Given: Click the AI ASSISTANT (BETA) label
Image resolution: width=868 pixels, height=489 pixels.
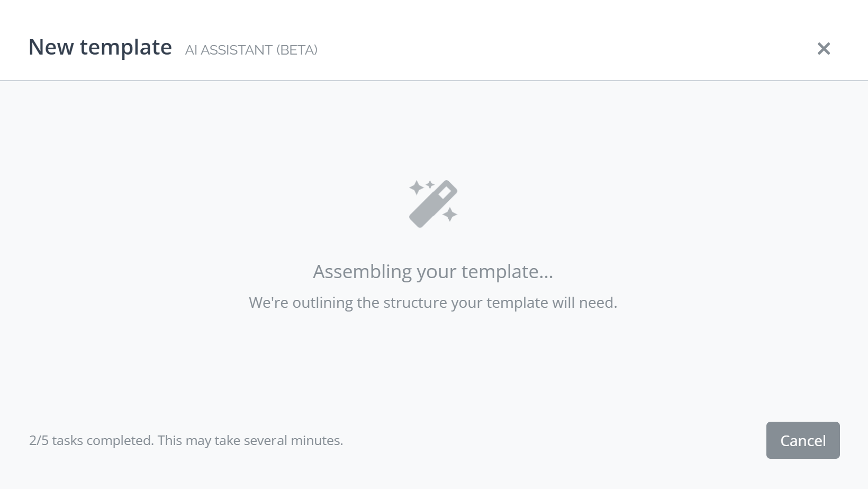Looking at the screenshot, I should (x=251, y=50).
